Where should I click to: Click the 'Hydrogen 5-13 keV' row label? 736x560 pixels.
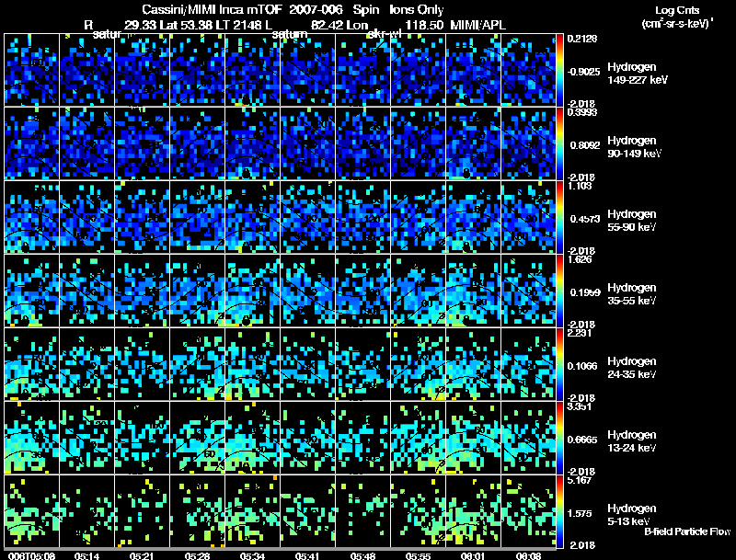[632, 515]
